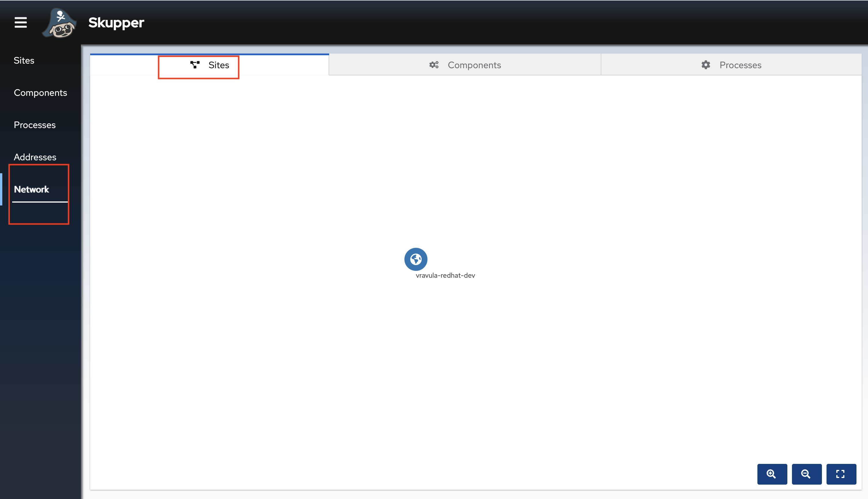Screen dimensions: 868x499
Task: Switch to the Processes topology tab
Action: (x=740, y=65)
